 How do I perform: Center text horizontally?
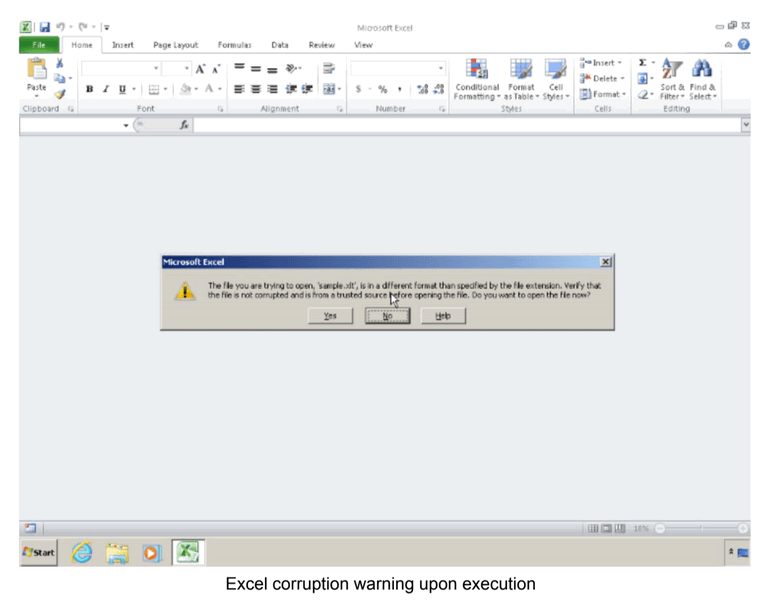point(256,89)
